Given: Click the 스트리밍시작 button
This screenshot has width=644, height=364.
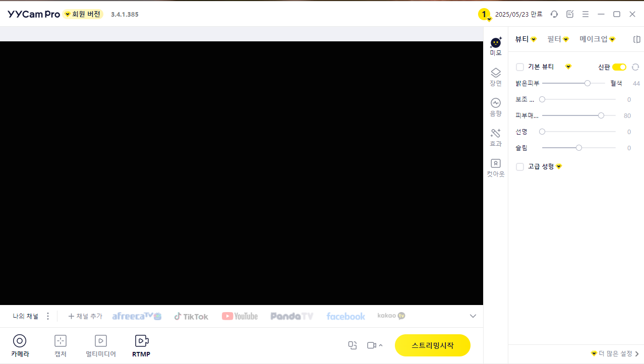Looking at the screenshot, I should click(433, 345).
